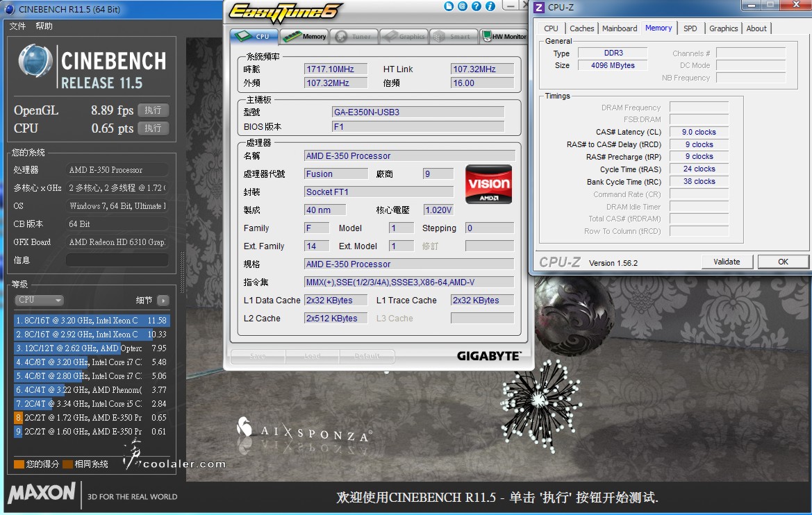Click the 16.00 multiplier value
This screenshot has height=515, width=812.
click(482, 83)
